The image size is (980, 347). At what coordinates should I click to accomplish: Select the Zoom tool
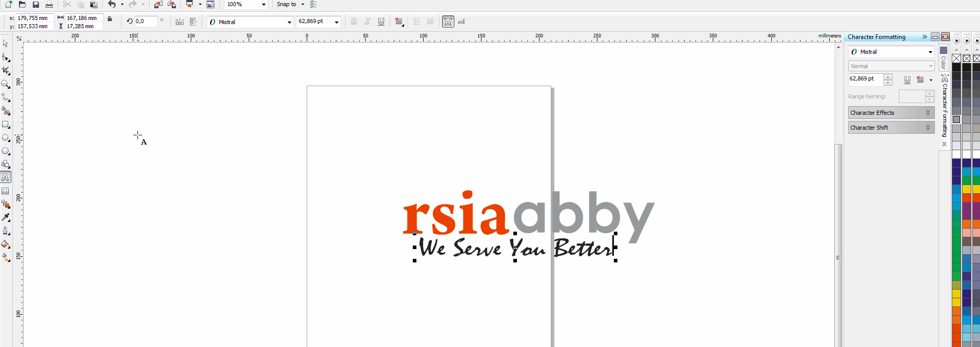tap(6, 84)
